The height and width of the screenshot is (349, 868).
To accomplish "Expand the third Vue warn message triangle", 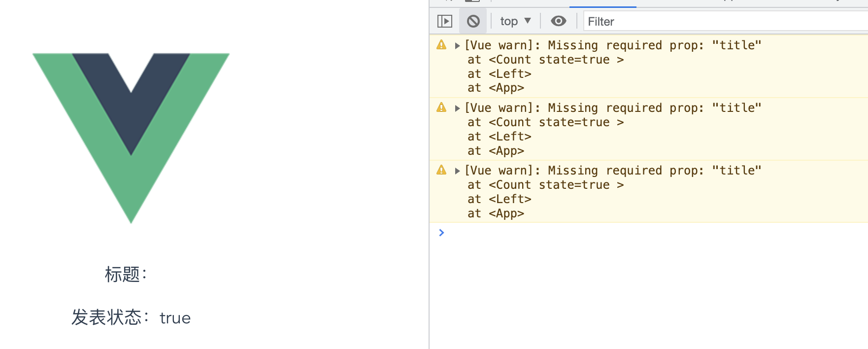I will [x=457, y=171].
